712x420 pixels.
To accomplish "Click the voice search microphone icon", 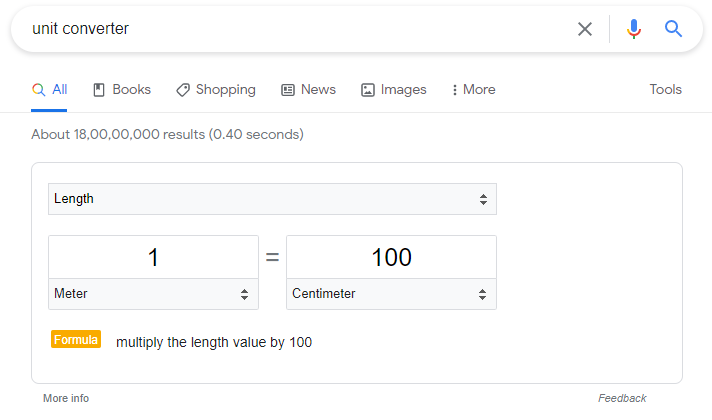I will point(633,29).
